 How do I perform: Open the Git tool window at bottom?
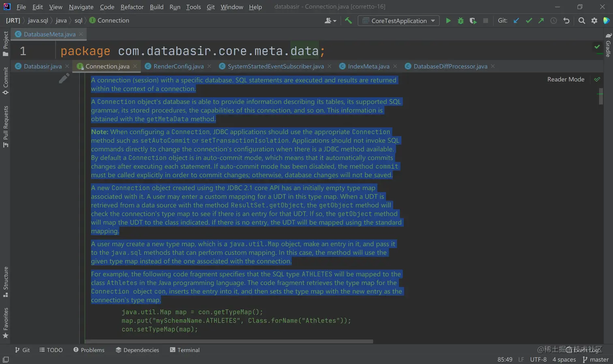[x=22, y=350]
